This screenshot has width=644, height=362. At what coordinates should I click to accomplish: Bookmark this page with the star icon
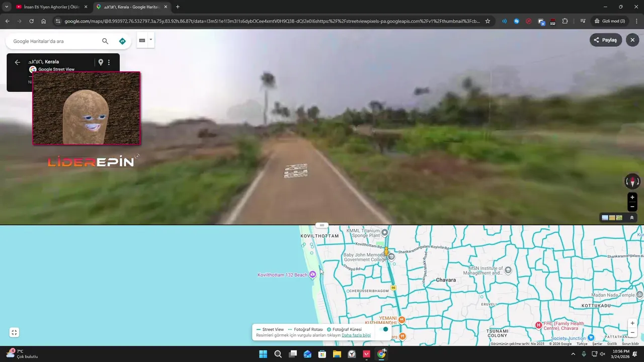pos(488,21)
